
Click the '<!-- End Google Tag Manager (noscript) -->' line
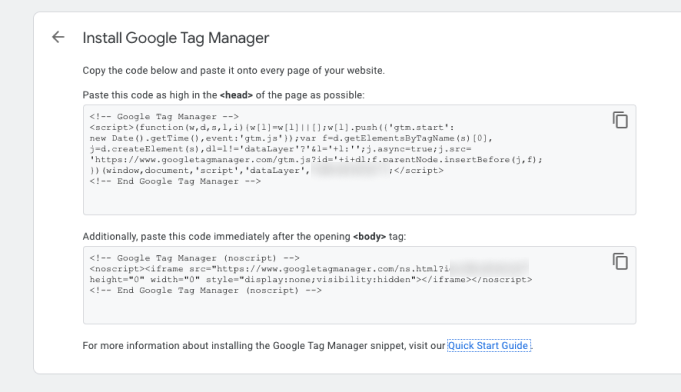click(x=206, y=290)
